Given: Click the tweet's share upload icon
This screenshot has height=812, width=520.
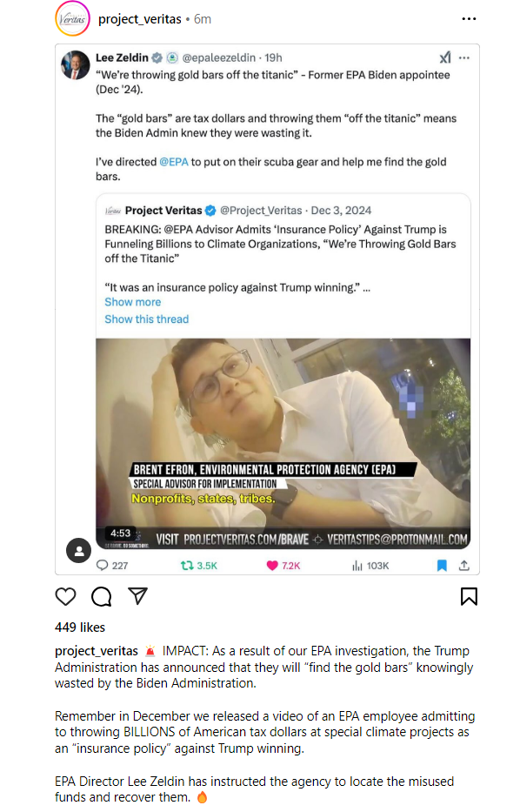Looking at the screenshot, I should click(x=464, y=566).
